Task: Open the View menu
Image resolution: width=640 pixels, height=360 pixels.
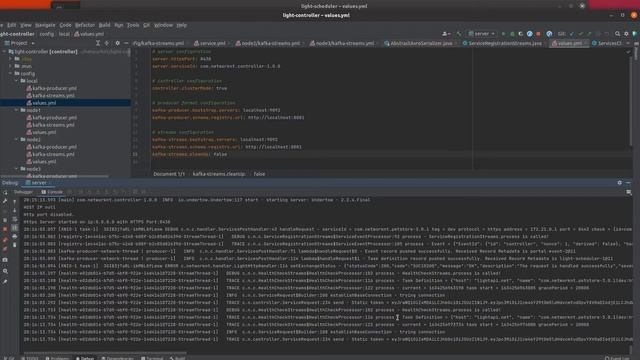Action: point(26,25)
